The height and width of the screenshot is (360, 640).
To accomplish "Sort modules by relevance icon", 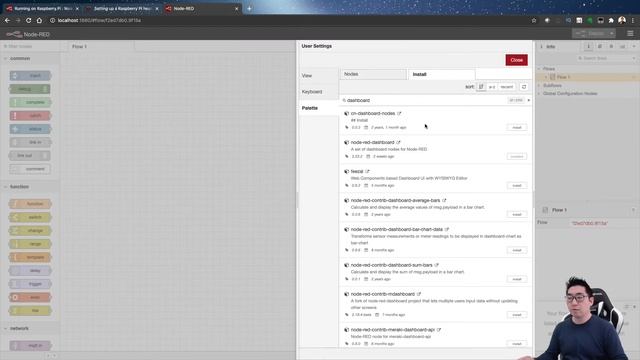I will [x=481, y=87].
